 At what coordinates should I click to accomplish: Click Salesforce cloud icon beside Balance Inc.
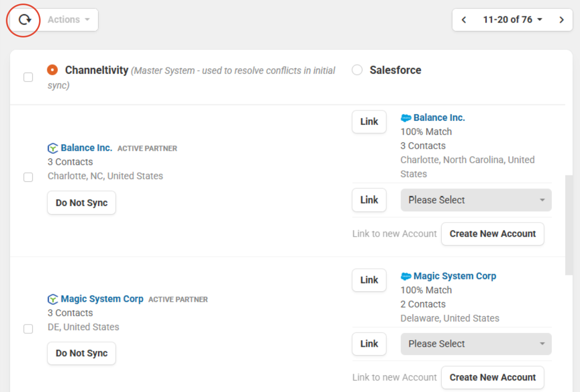406,118
